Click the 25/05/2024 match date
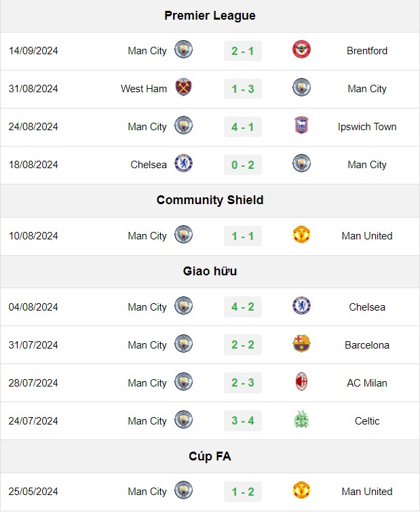 (x=33, y=492)
